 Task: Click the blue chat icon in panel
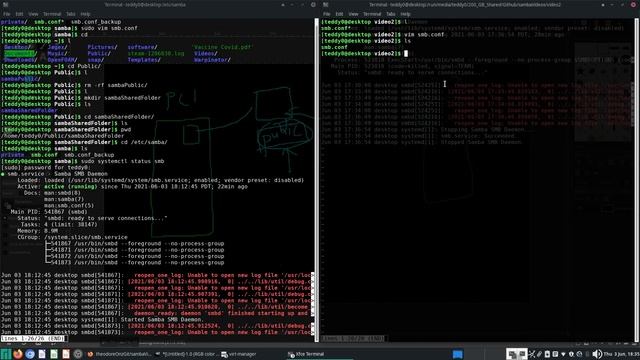[x=458, y=354]
